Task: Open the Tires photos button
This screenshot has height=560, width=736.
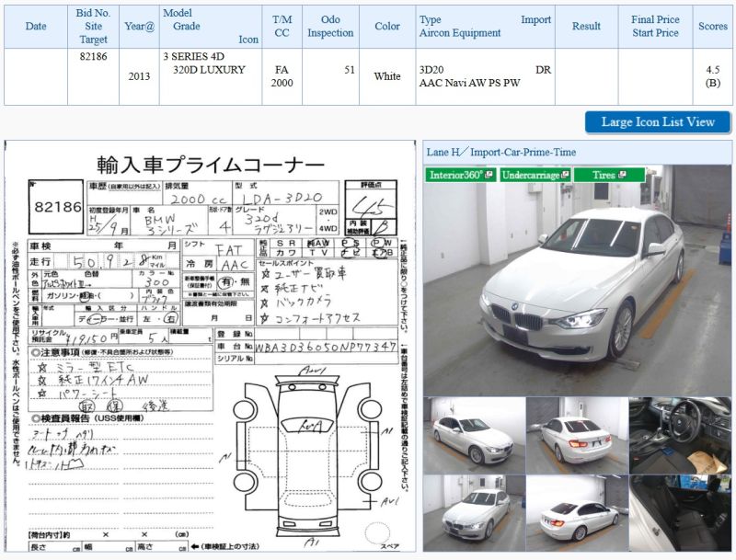Action: coord(609,175)
